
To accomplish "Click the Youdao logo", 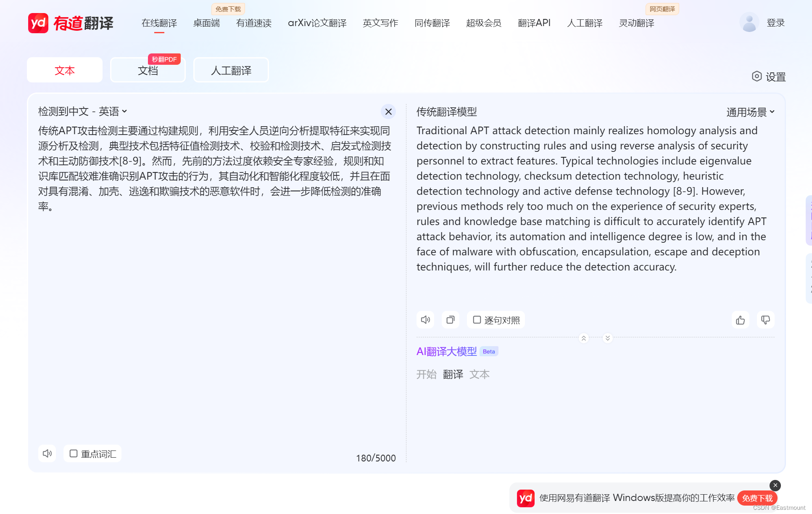I will tap(71, 23).
